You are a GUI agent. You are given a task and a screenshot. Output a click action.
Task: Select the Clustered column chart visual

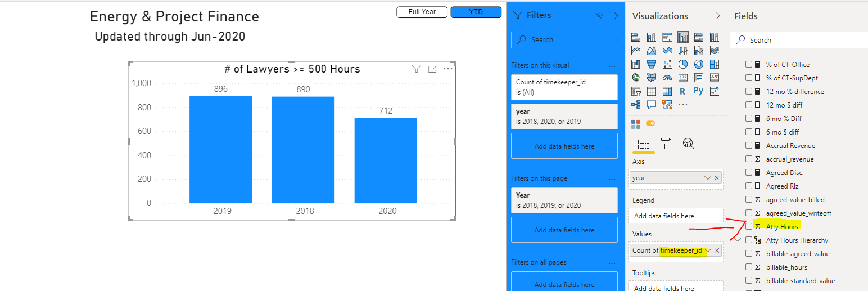tap(683, 38)
